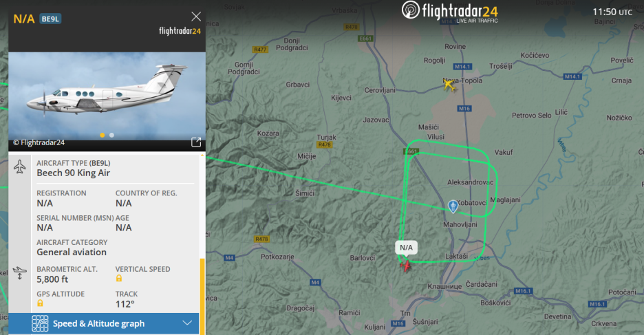Click the lock icon under Vertical Speed

pyautogui.click(x=119, y=279)
